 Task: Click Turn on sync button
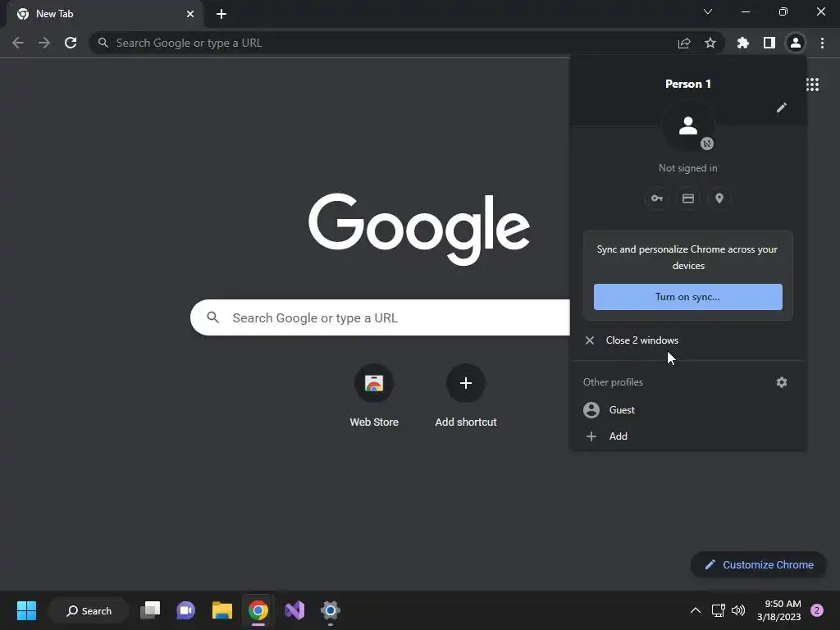[688, 297]
